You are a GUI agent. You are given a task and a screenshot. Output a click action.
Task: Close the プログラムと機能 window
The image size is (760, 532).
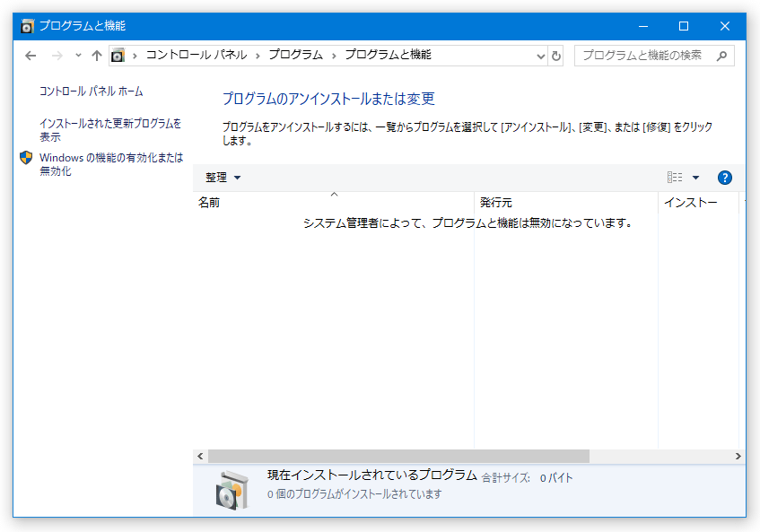(725, 26)
